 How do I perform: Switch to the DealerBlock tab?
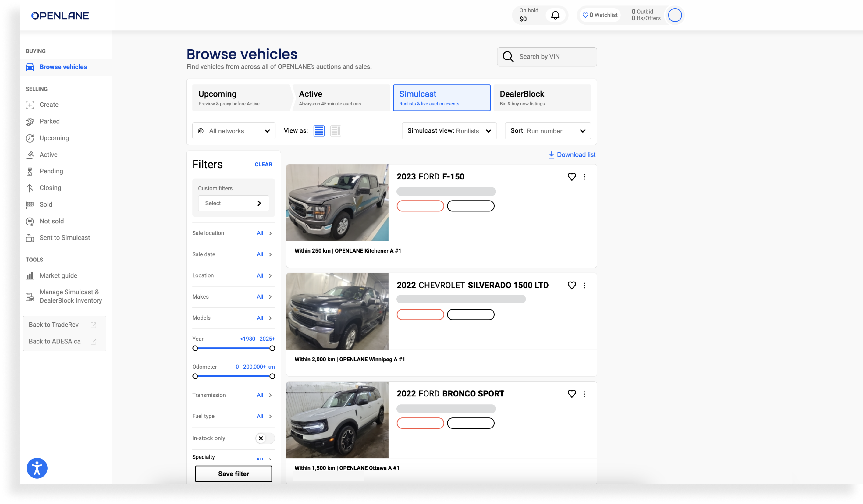(542, 98)
